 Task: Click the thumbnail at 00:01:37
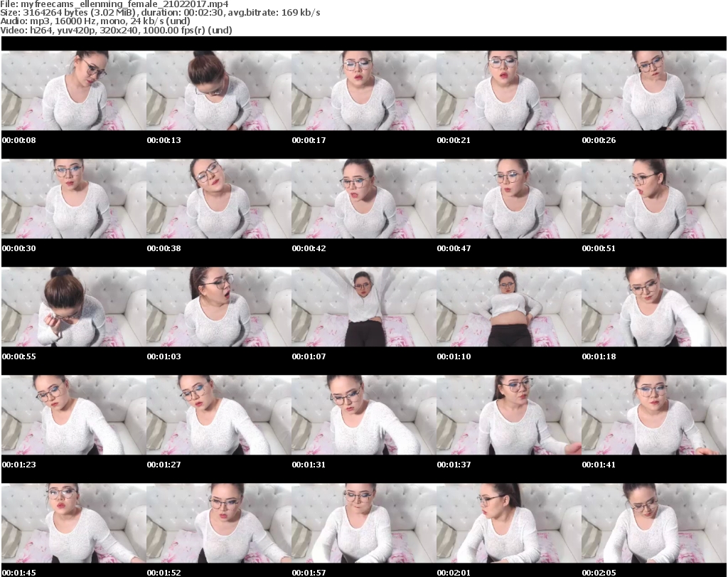[x=509, y=415]
